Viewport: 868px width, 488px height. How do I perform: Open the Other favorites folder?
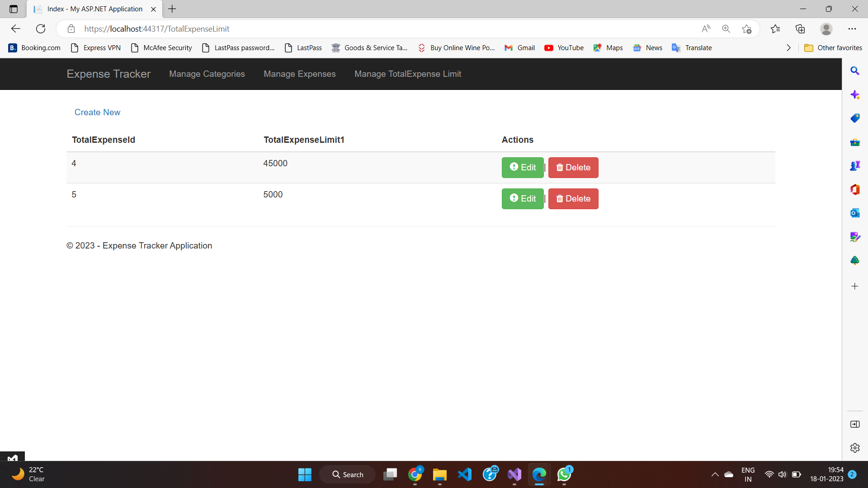pos(837,47)
